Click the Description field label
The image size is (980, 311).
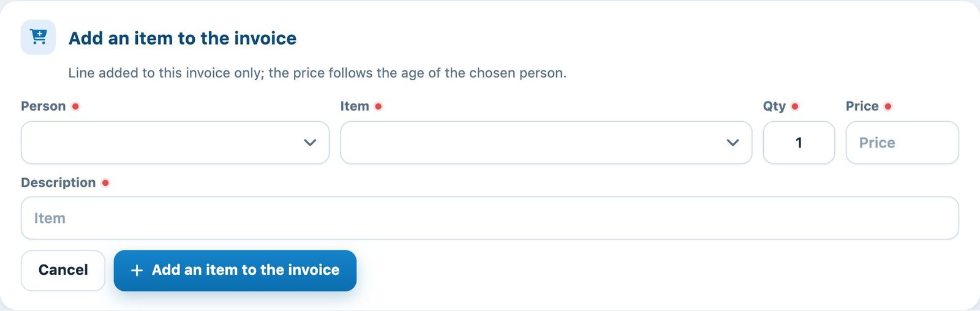tap(58, 183)
